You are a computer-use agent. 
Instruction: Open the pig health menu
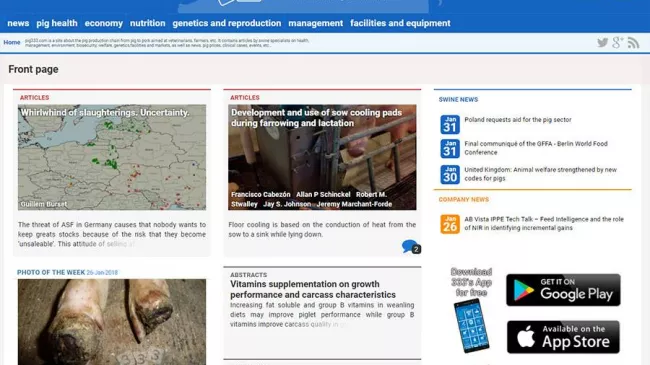pos(57,23)
